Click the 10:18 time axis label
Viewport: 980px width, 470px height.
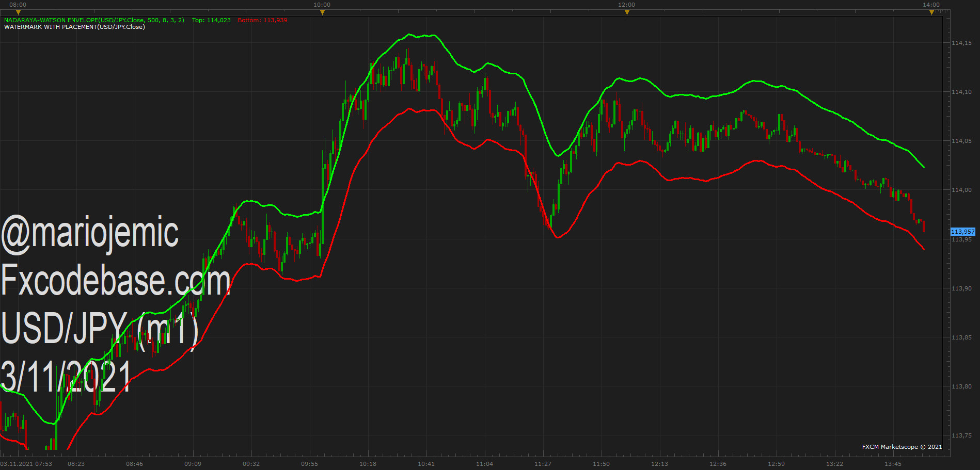368,464
